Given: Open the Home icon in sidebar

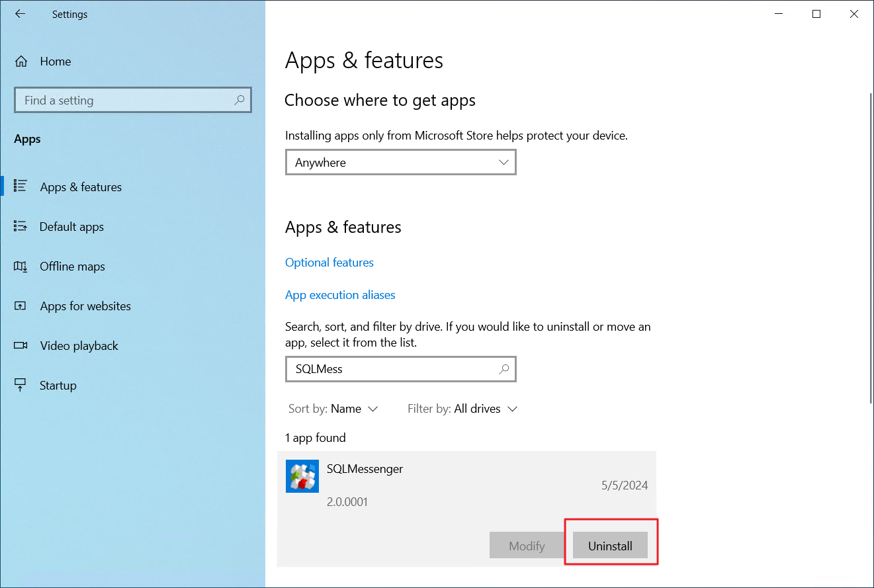Looking at the screenshot, I should click(x=21, y=62).
